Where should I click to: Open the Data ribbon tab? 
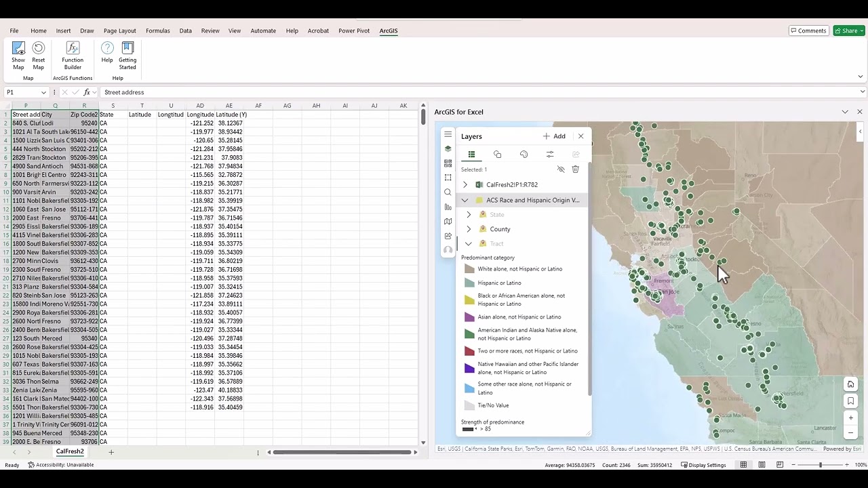pyautogui.click(x=186, y=30)
